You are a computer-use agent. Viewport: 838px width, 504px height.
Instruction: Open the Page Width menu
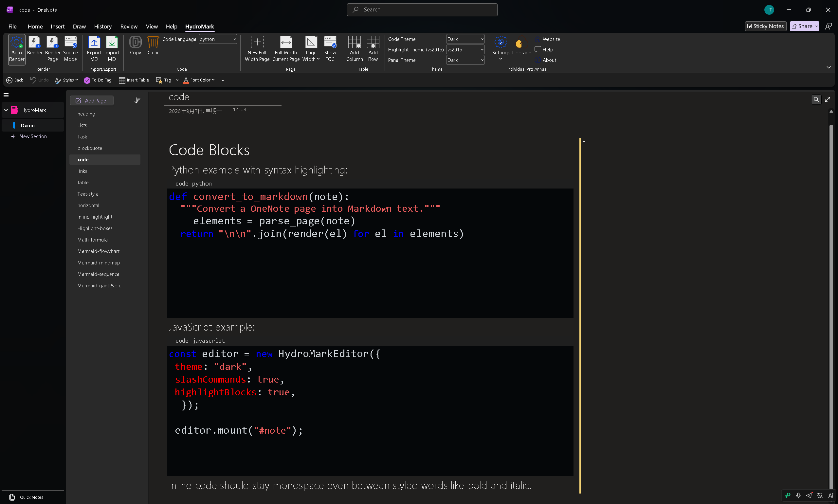(x=311, y=49)
